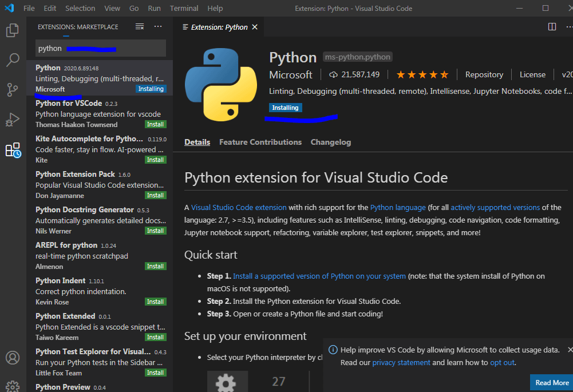Open the Manage gear icon
Image resolution: width=573 pixels, height=392 pixels.
(x=13, y=386)
